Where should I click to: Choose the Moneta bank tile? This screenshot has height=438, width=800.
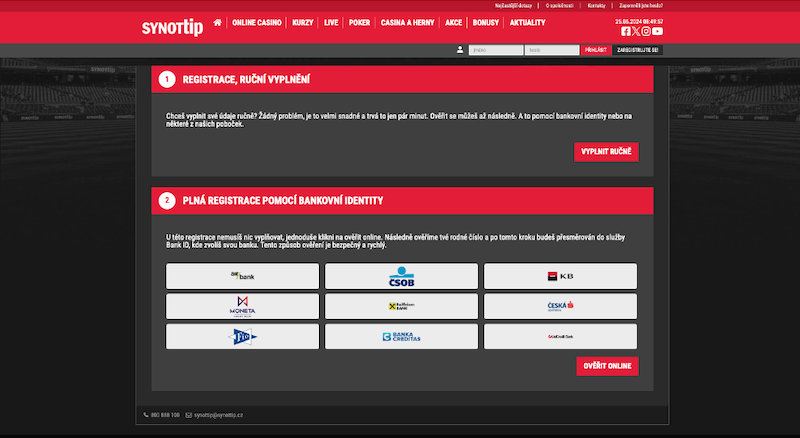coord(242,306)
